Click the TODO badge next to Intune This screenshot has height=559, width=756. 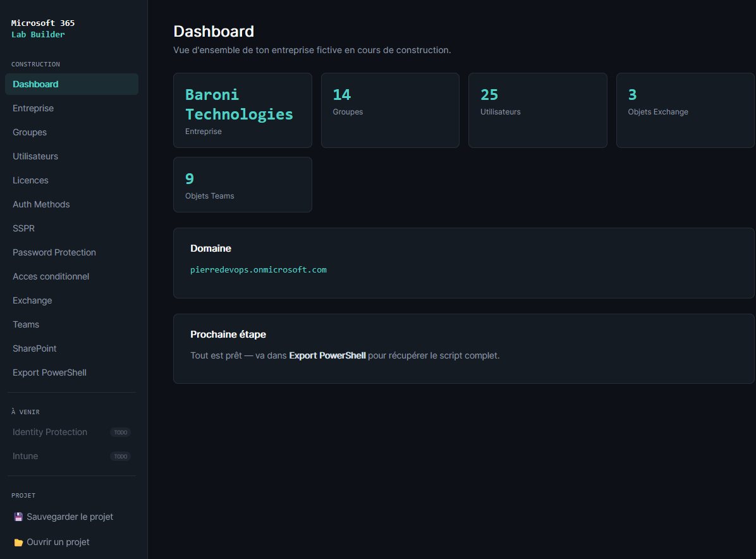click(121, 457)
